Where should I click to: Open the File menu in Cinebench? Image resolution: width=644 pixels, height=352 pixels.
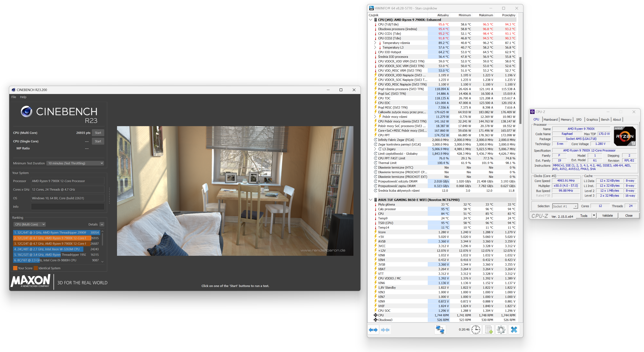pos(14,97)
